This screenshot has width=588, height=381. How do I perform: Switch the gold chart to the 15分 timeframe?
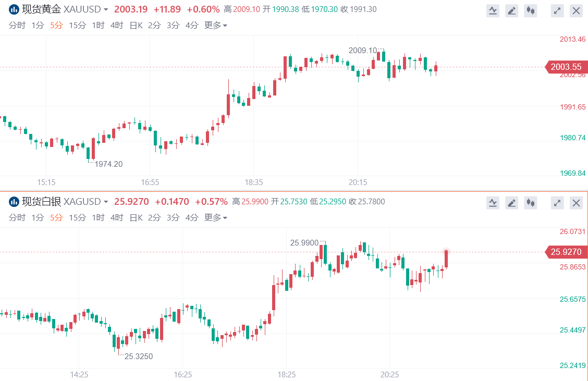tap(77, 25)
